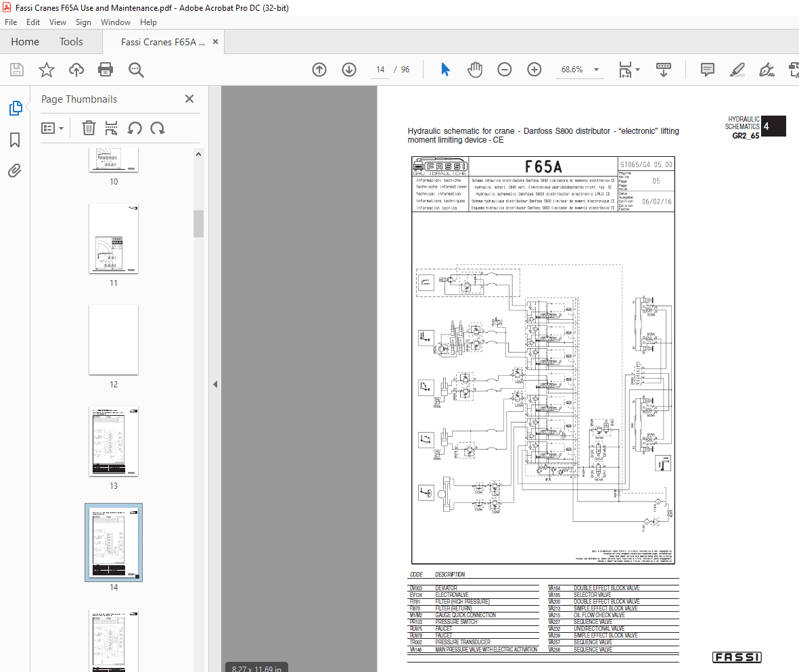This screenshot has width=799, height=672.
Task: Click the Print document icon
Action: (107, 70)
